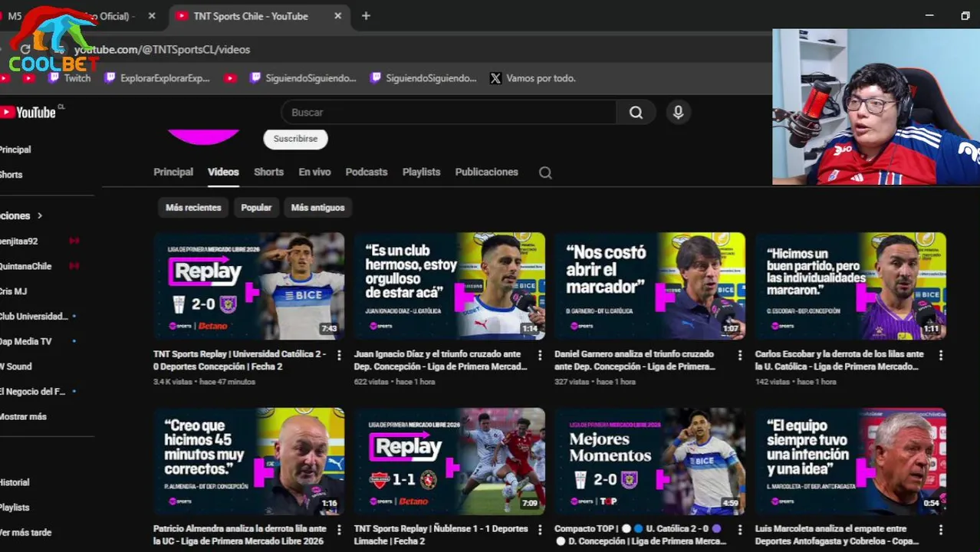
Task: Open first ExplorarExplorarExp bookmark
Action: pyautogui.click(x=157, y=78)
